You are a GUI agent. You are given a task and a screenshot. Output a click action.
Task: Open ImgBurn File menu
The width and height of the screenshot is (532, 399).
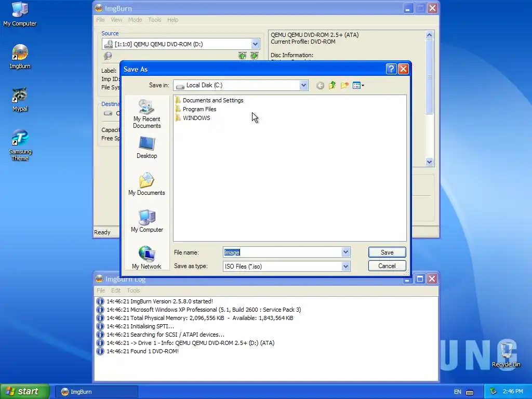tap(100, 20)
